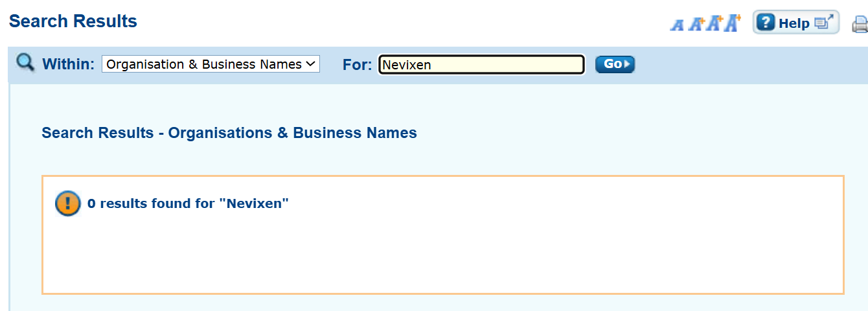Click the For: label

point(357,64)
